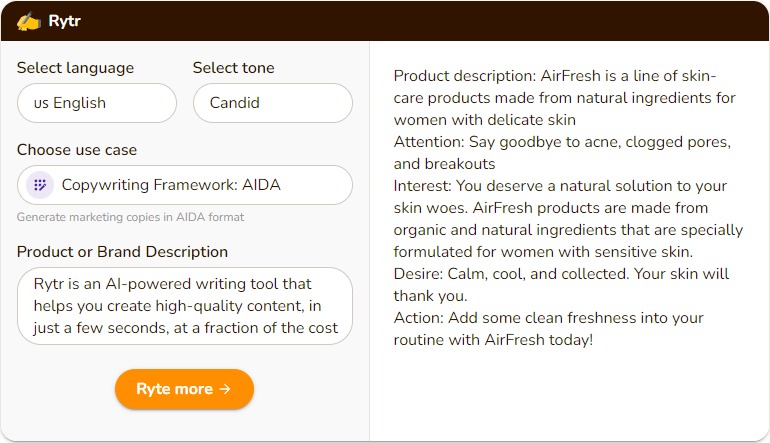Click the Choose use case label
770x443 pixels.
click(77, 150)
